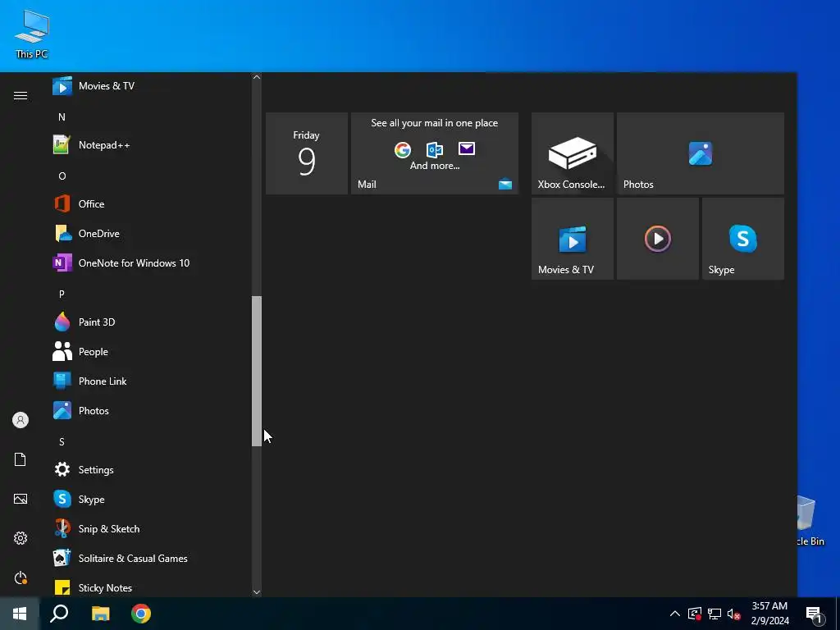Open Documents from the Start side rail
The image size is (840, 630).
21,459
